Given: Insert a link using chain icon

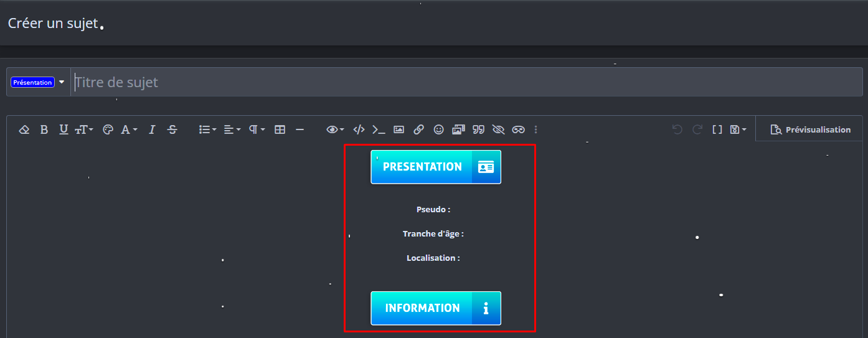Looking at the screenshot, I should pyautogui.click(x=418, y=129).
